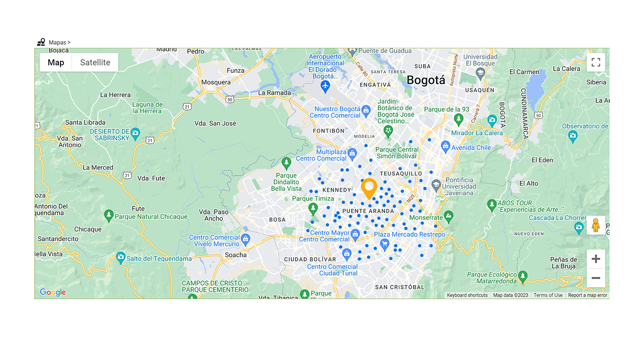Click the PUENTE ARANDA district label

click(x=368, y=211)
